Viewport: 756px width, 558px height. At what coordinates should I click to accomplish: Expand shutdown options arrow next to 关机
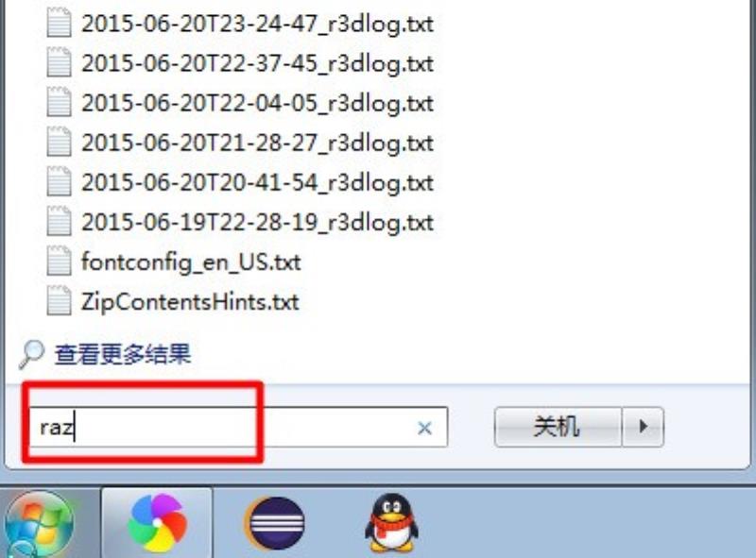(643, 427)
